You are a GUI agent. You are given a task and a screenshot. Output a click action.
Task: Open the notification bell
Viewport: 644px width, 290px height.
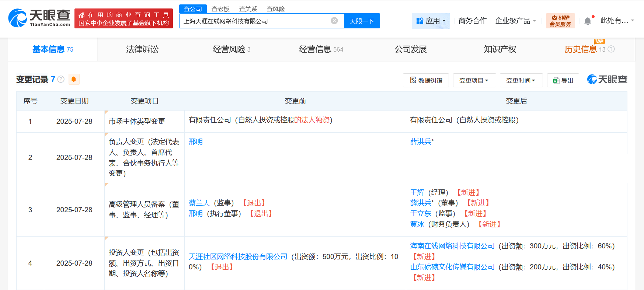click(x=588, y=21)
